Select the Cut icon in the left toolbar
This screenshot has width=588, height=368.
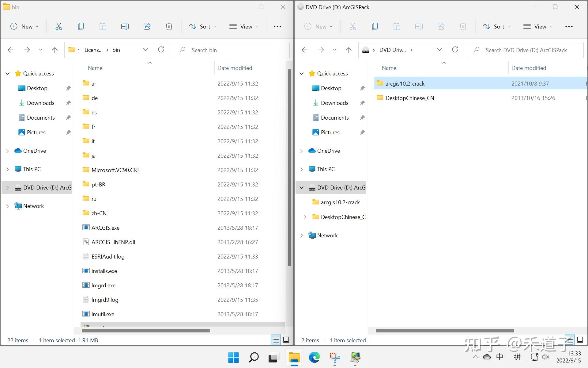pyautogui.click(x=59, y=26)
